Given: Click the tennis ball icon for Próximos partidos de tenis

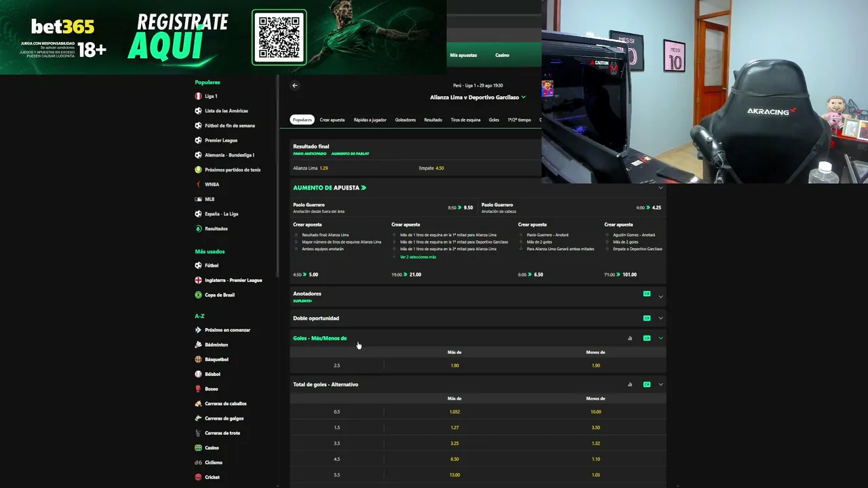Looking at the screenshot, I should 198,169.
